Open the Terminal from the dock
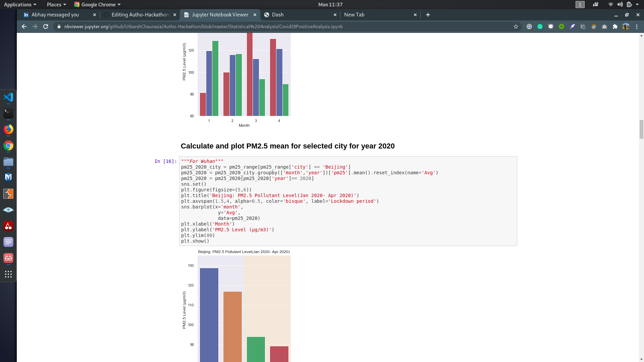644x362 pixels. click(x=8, y=113)
